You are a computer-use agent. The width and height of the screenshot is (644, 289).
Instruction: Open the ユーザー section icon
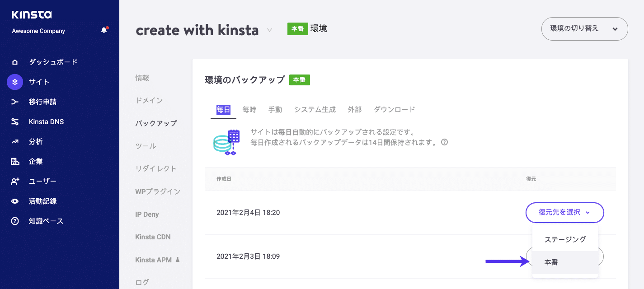click(14, 181)
